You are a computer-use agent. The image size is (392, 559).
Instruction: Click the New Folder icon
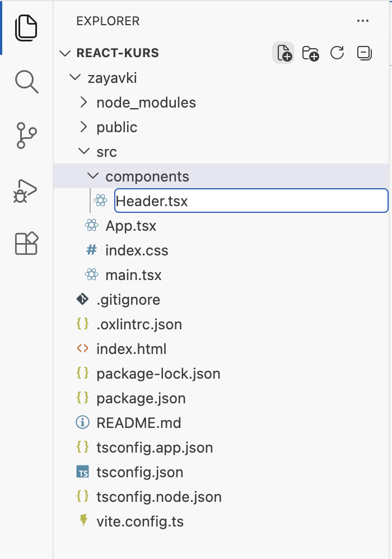click(x=310, y=53)
